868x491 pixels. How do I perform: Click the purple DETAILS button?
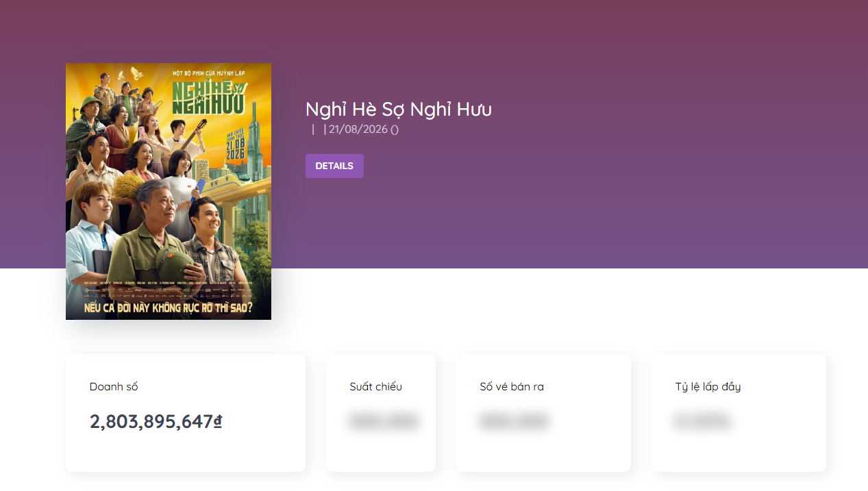[x=334, y=166]
